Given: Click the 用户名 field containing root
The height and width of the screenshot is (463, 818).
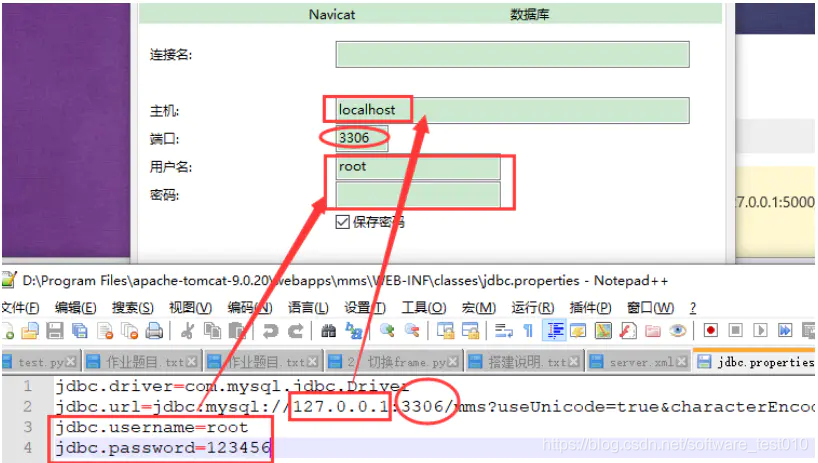Looking at the screenshot, I should click(418, 167).
